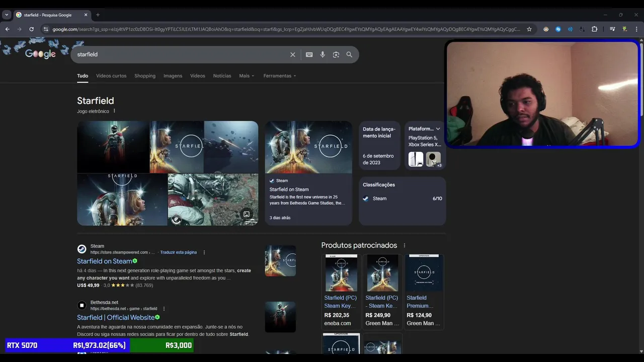Click the Classificações heading
This screenshot has height=362, width=644.
379,185
